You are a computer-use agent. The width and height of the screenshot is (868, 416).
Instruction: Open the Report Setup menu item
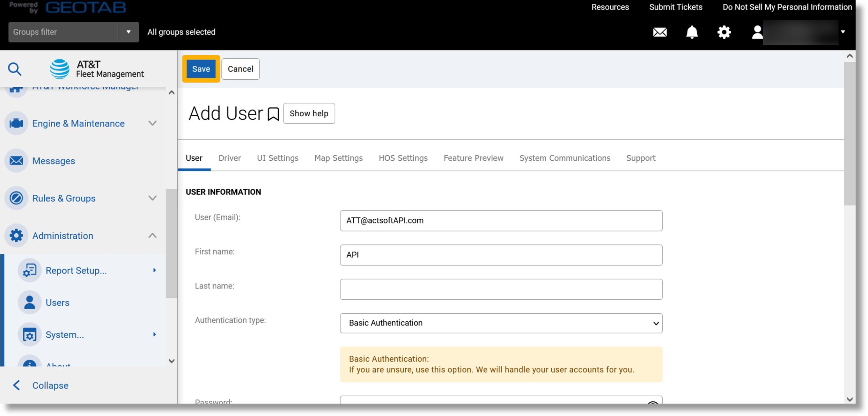[x=76, y=271]
